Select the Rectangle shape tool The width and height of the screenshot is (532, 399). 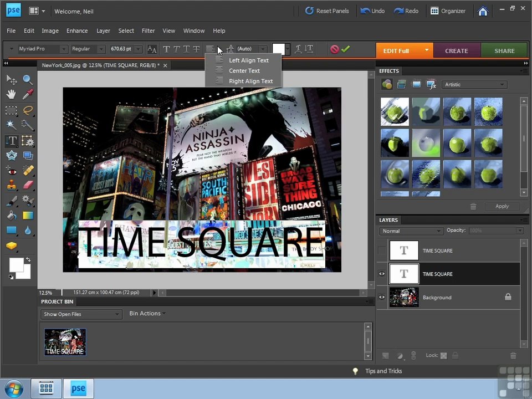point(11,231)
